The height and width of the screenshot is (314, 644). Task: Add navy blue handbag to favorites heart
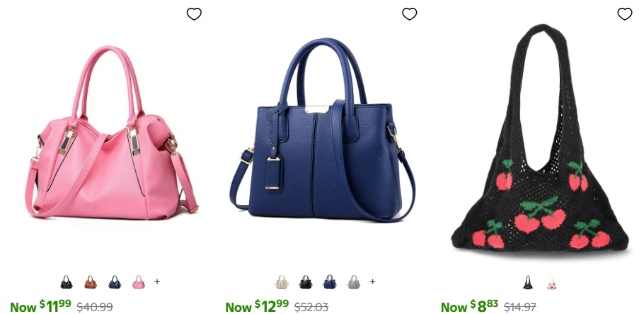pyautogui.click(x=409, y=14)
